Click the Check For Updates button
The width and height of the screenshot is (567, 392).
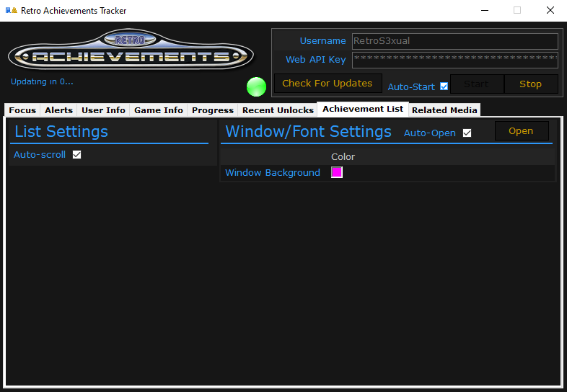[x=328, y=84]
